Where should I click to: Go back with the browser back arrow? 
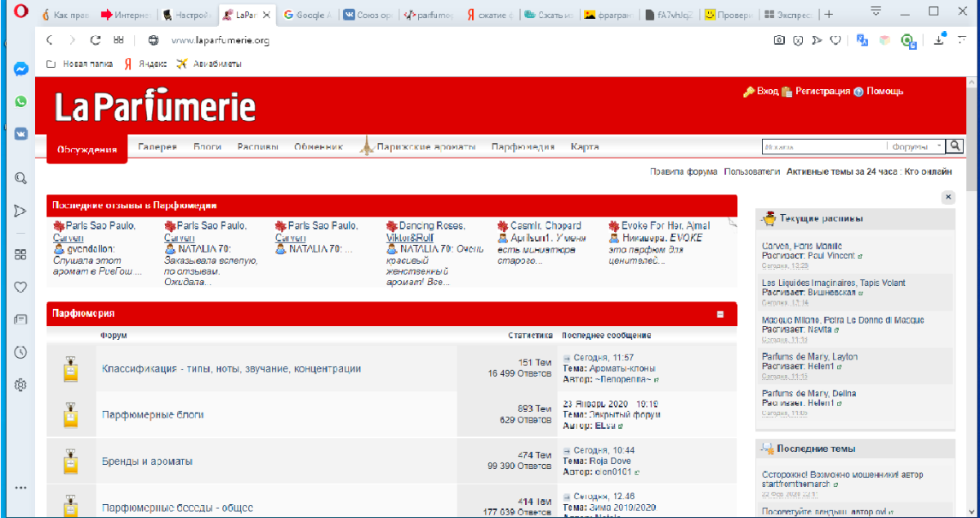tap(50, 40)
